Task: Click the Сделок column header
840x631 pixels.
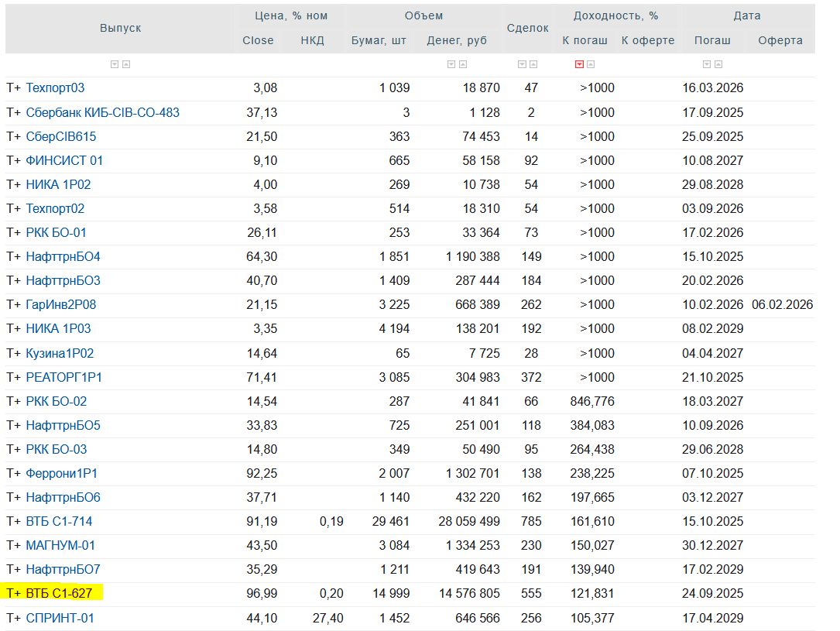Action: [x=528, y=29]
